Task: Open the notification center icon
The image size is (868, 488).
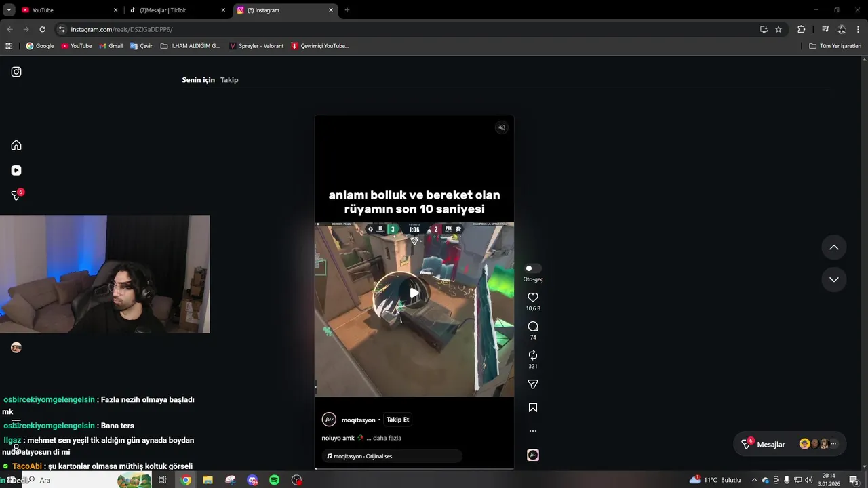Action: [x=854, y=480]
